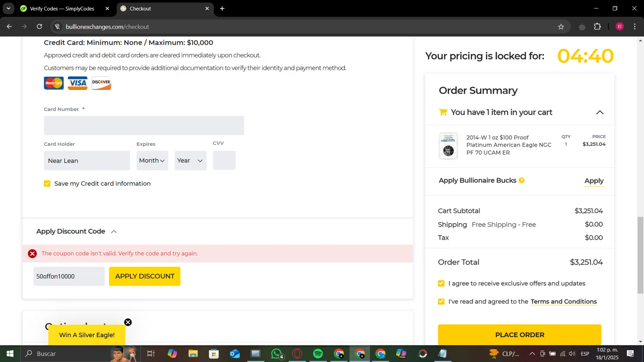The image size is (644, 362).
Task: Open Task View in the taskbar
Action: tap(151, 354)
